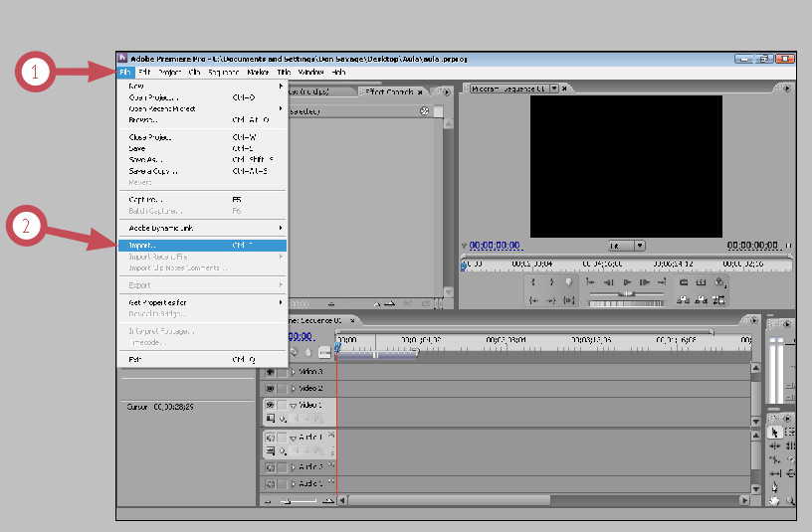Click the shuttle slider in Program monitor

tap(627, 293)
